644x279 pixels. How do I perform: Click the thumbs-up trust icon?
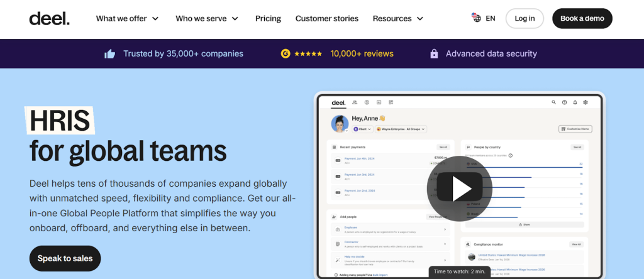click(110, 54)
